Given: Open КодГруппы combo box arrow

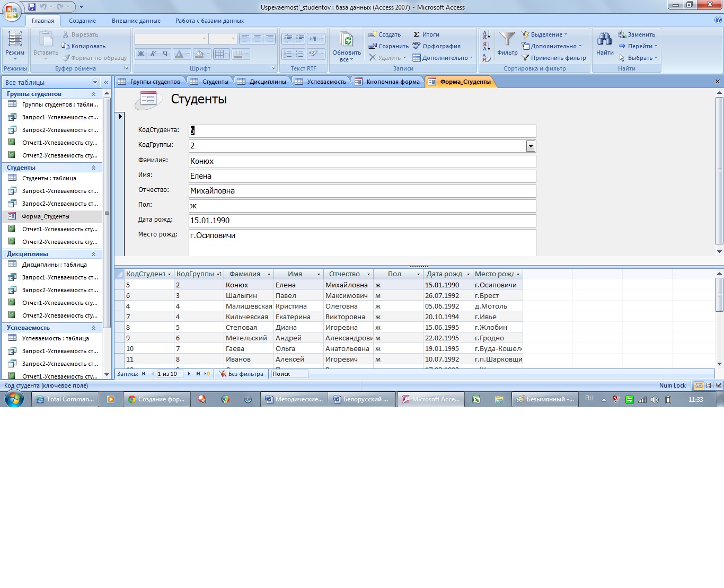Looking at the screenshot, I should [531, 146].
